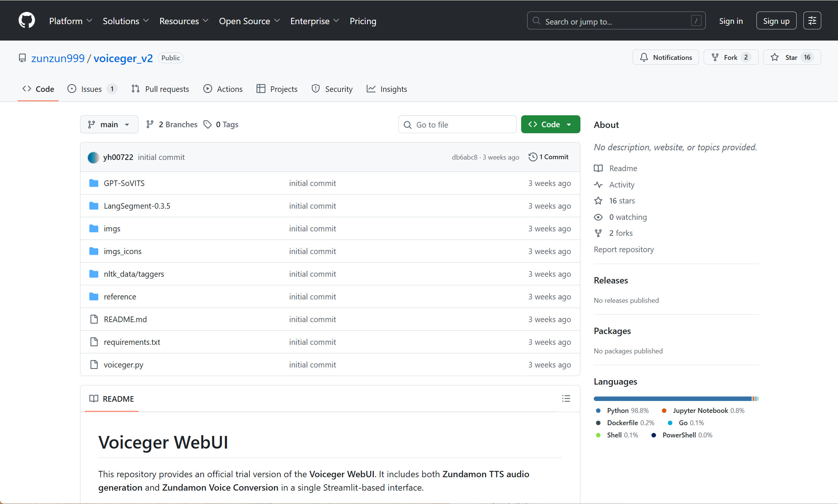Viewport: 838px width, 504px height.
Task: Open the voiceger.py file link
Action: (x=123, y=365)
